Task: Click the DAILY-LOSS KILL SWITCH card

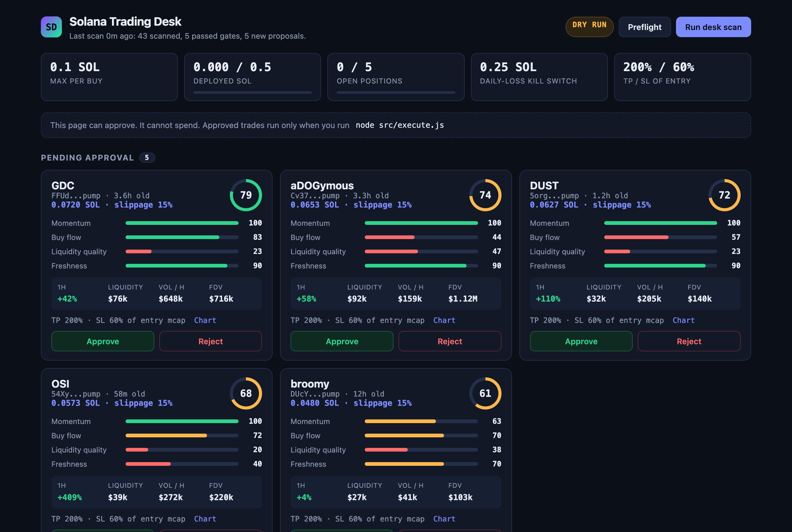Action: 539,77
